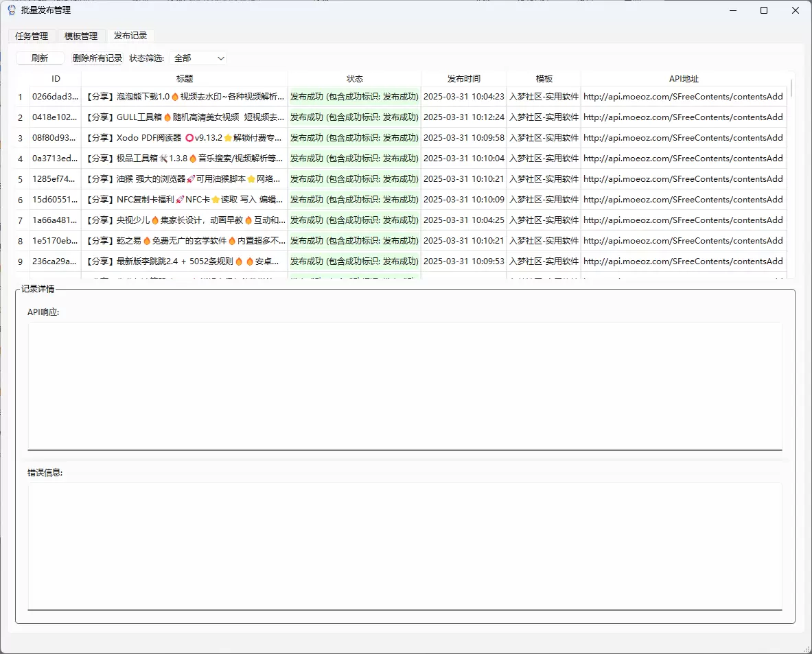The width and height of the screenshot is (812, 654).
Task: Select the 发布记录 tab
Action: click(130, 35)
